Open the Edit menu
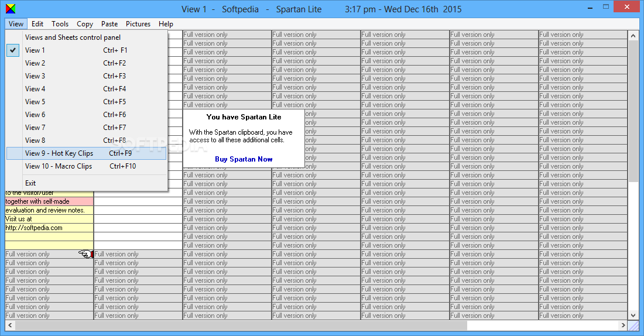This screenshot has height=336, width=644. click(x=37, y=24)
